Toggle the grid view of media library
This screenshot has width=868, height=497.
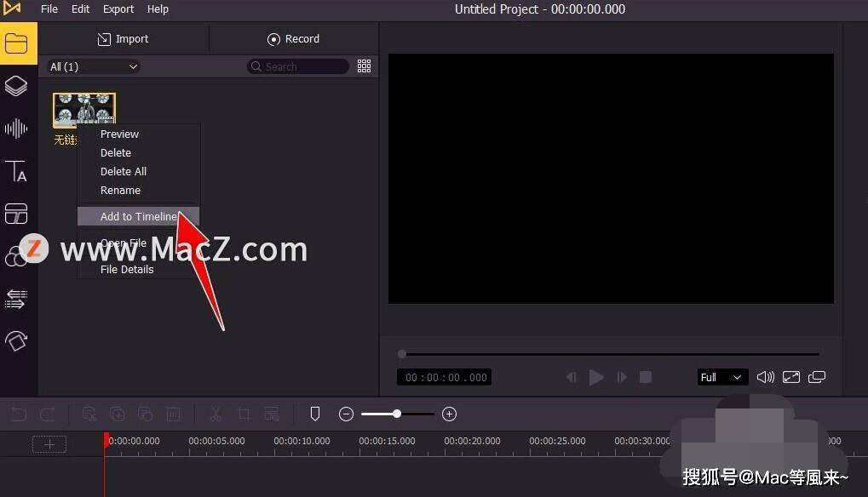click(x=365, y=66)
